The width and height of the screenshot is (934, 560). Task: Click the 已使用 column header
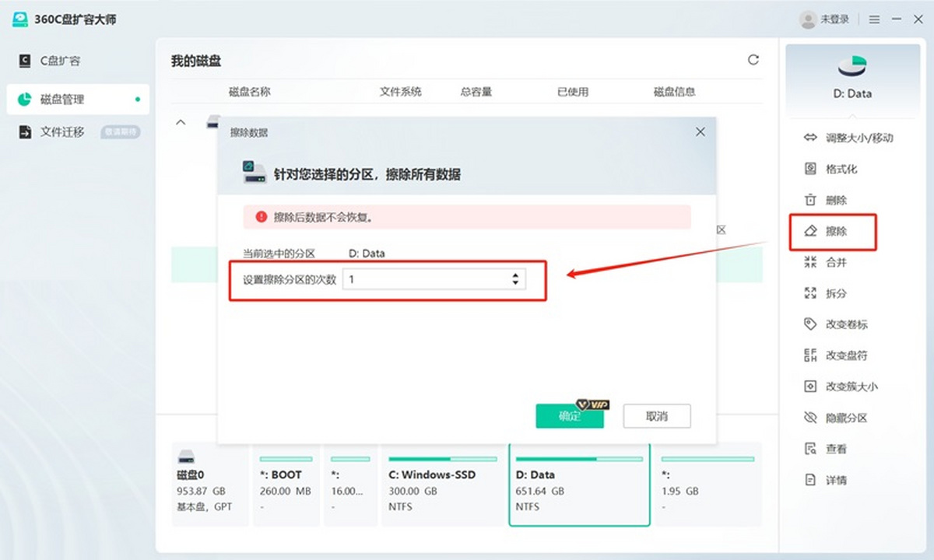point(573,92)
